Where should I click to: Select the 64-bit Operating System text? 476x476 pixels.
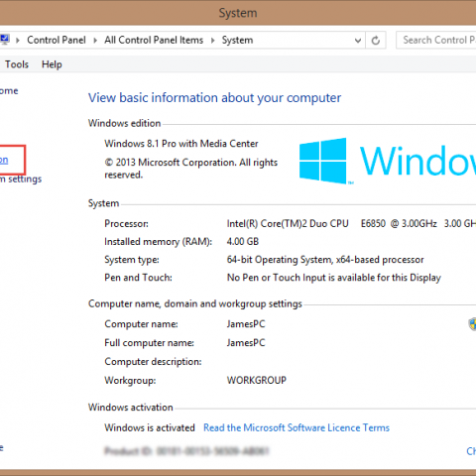[x=325, y=260]
